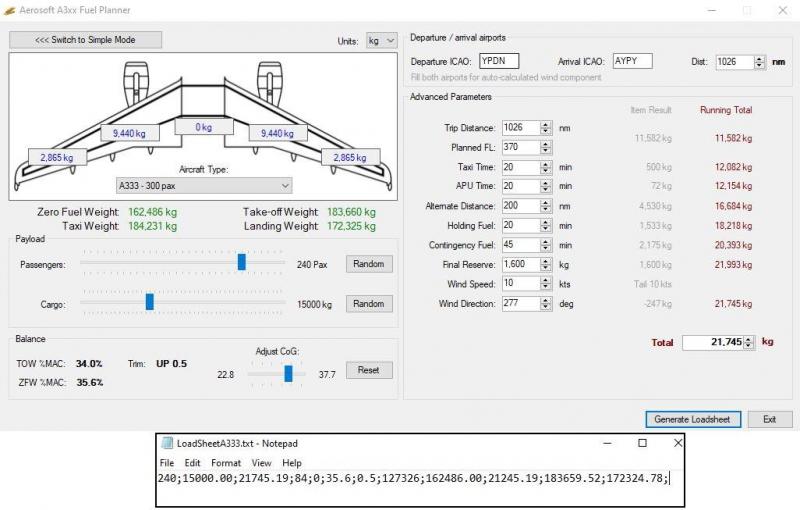Click the Notepad loadsheet text line
Screen dimensions: 800x510
[414, 478]
